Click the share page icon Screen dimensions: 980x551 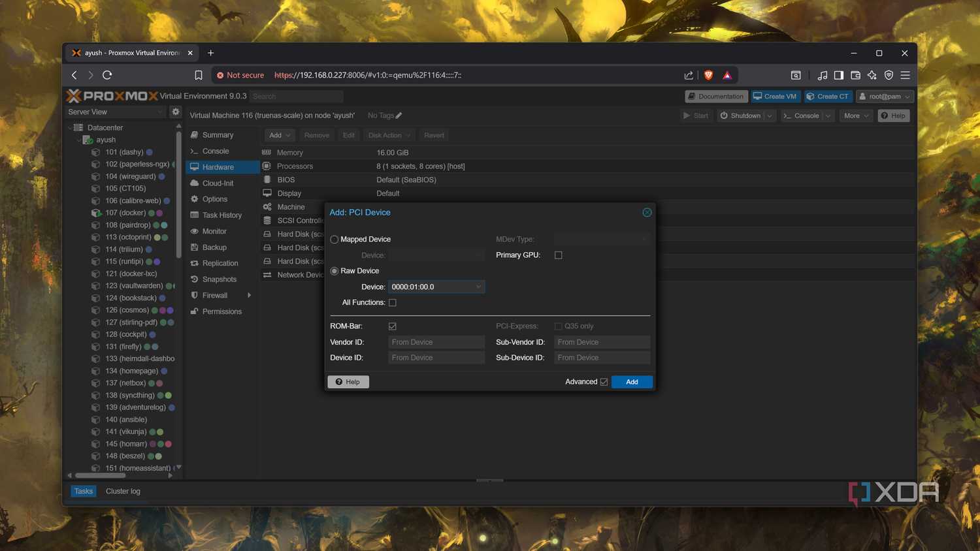tap(689, 75)
